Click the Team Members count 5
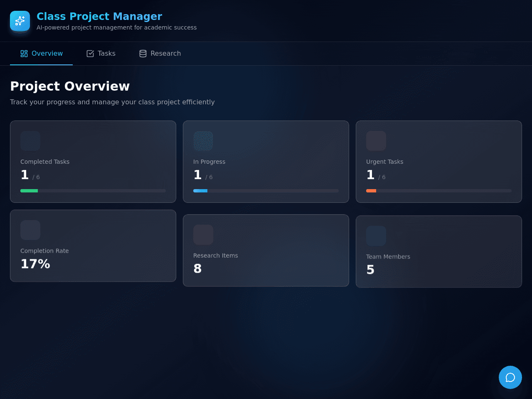Viewport: 532px width, 399px height. click(x=370, y=270)
